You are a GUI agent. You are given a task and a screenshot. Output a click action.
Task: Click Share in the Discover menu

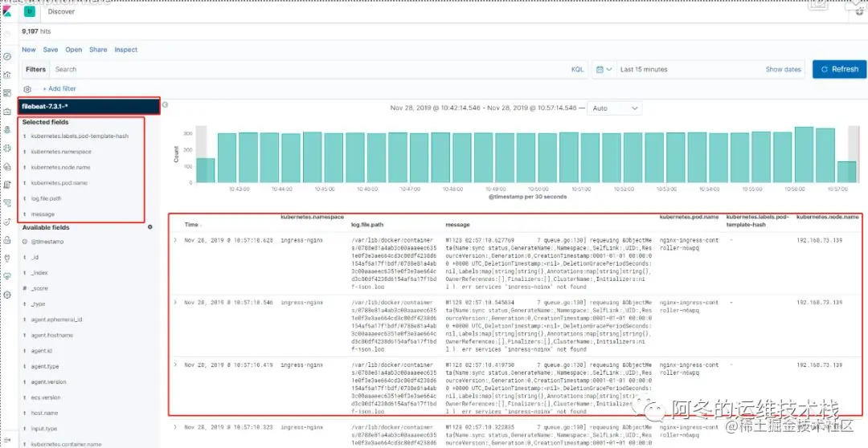coord(98,50)
